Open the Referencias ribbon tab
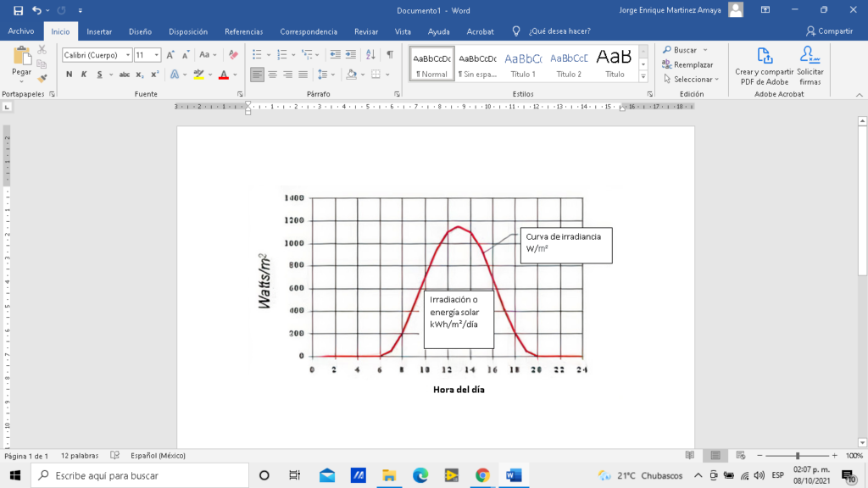Viewport: 868px width, 488px height. tap(243, 31)
